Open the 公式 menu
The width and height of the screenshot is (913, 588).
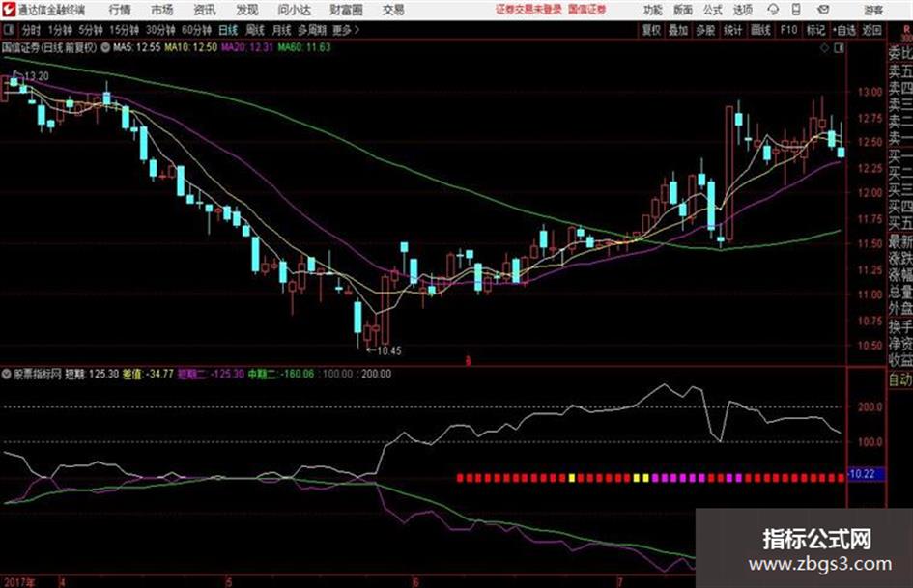coord(713,10)
